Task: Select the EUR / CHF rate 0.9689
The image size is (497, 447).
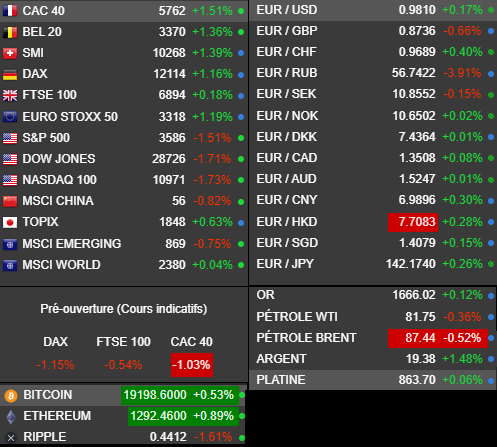Action: click(417, 52)
